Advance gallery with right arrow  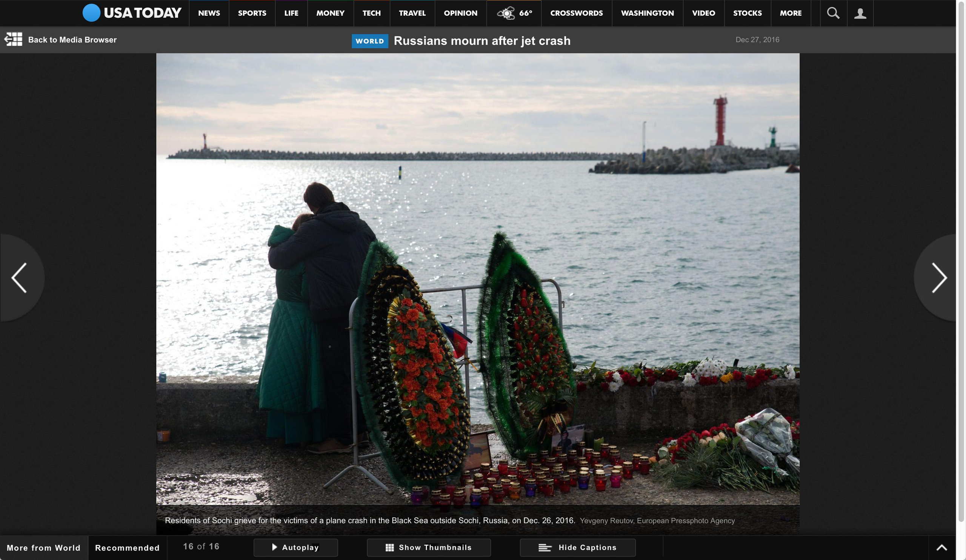pyautogui.click(x=939, y=278)
